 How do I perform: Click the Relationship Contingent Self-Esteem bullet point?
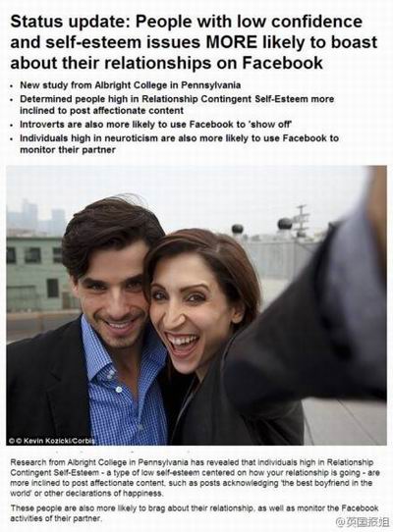tap(177, 104)
